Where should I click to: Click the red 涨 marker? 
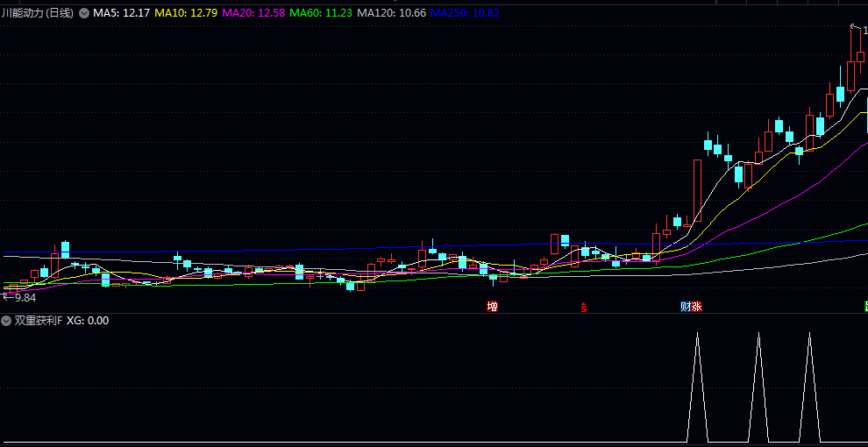696,307
